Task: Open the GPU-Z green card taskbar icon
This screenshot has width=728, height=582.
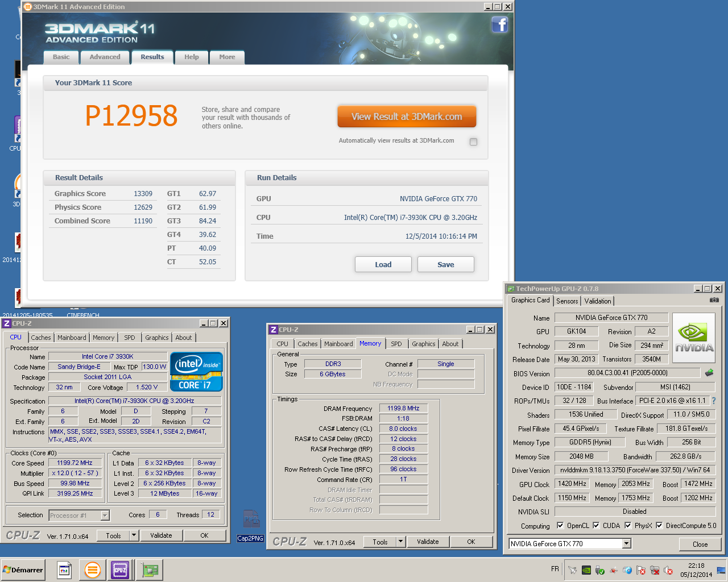Action: (150, 569)
